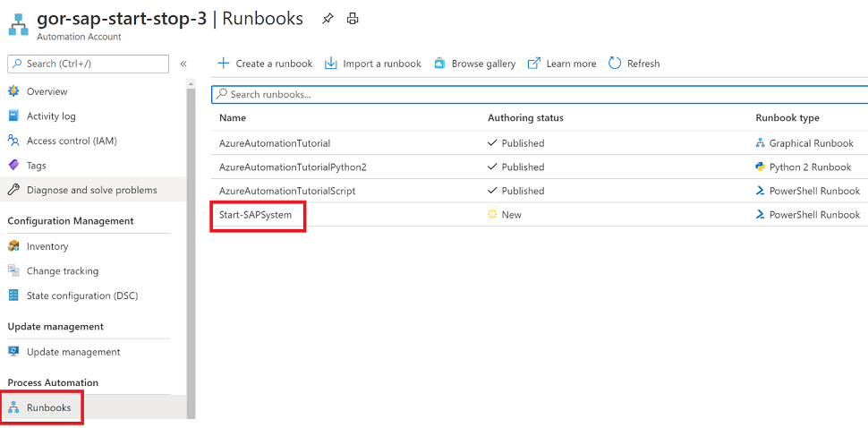Click the State configuration (DSC) icon
Screen dimensions: 868x428
[13, 295]
